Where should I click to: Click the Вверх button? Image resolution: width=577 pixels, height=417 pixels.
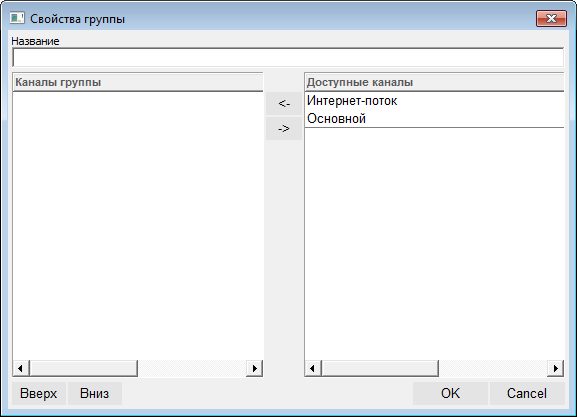(39, 393)
